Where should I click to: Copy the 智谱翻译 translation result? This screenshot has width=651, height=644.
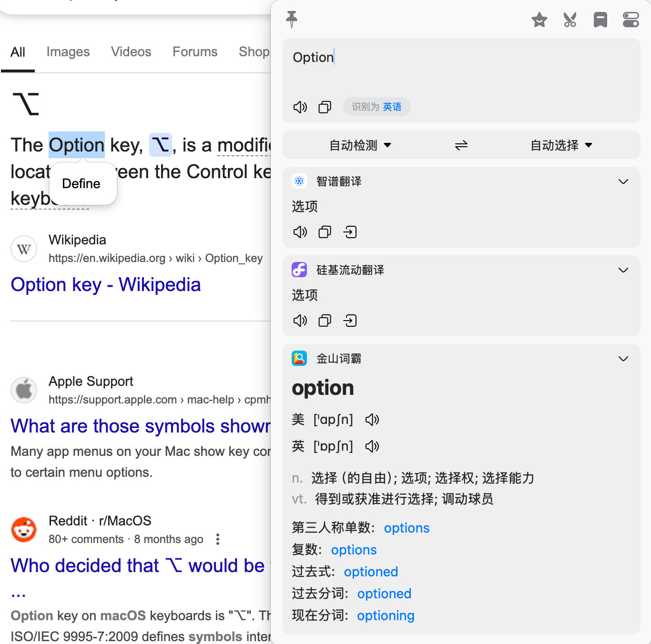pos(325,232)
